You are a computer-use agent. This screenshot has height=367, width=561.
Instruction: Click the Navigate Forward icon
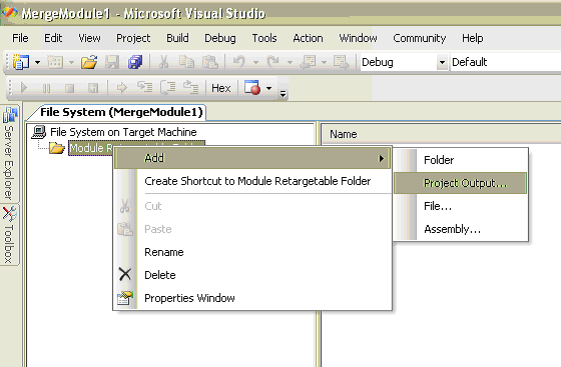[x=341, y=62]
